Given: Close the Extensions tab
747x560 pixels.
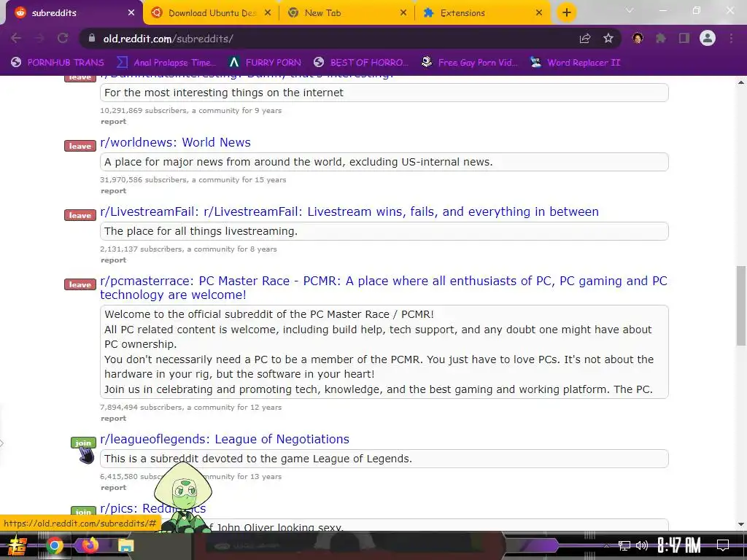Looking at the screenshot, I should tap(539, 13).
